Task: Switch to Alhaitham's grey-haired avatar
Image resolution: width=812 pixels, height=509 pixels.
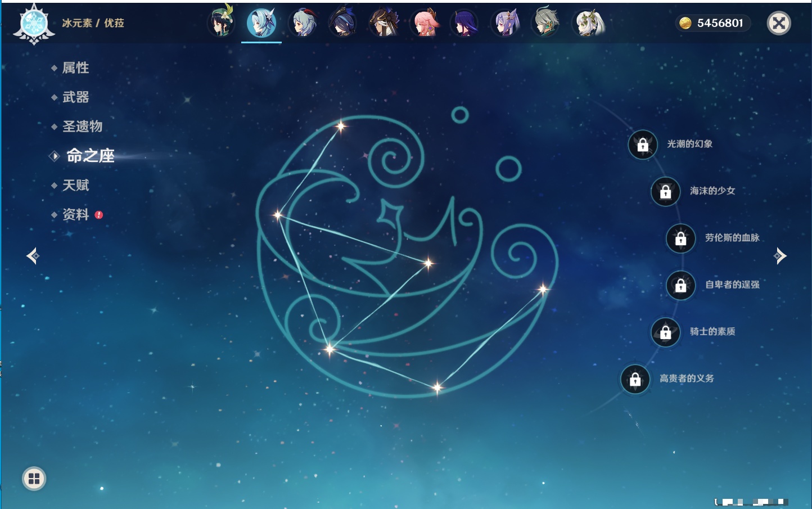Action: (545, 22)
